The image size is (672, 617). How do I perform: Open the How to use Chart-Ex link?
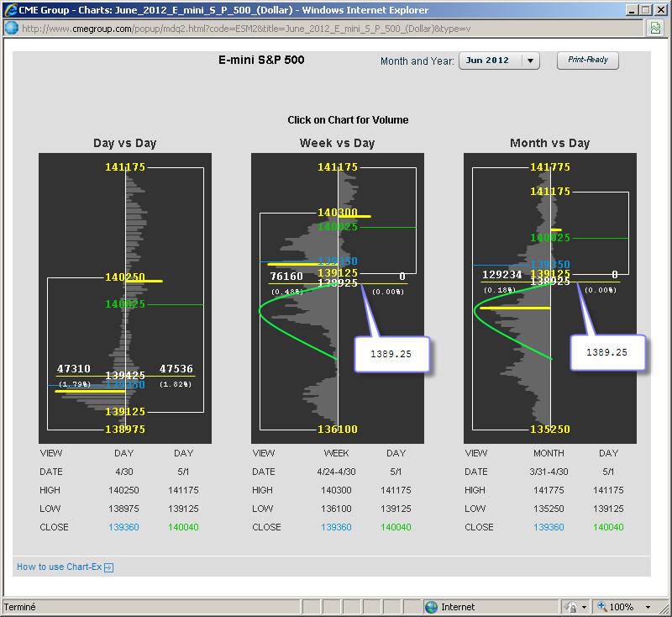click(x=59, y=567)
